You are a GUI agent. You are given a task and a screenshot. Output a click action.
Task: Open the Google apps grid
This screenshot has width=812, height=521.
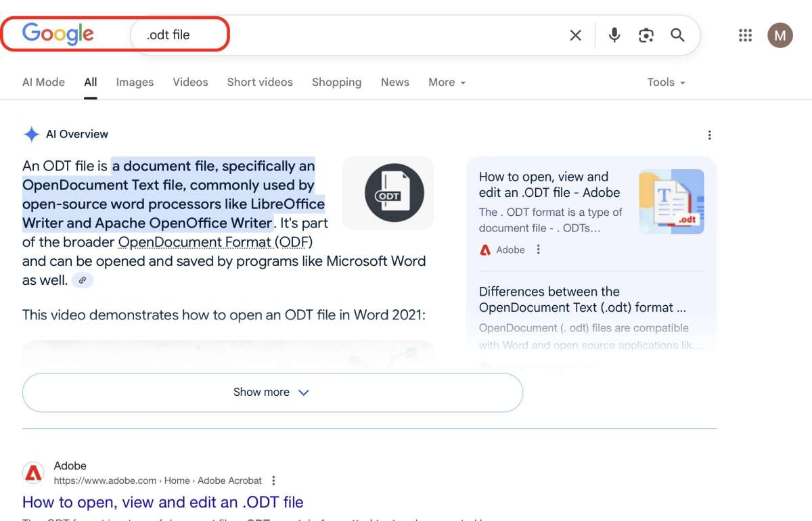pos(745,35)
